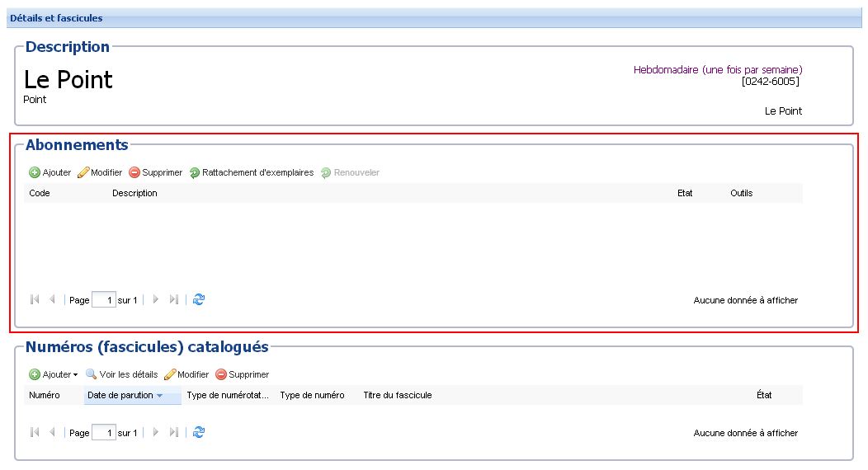Open the Ajouter dropdown in Numéros catalogués
The height and width of the screenshot is (470, 868).
tap(53, 374)
